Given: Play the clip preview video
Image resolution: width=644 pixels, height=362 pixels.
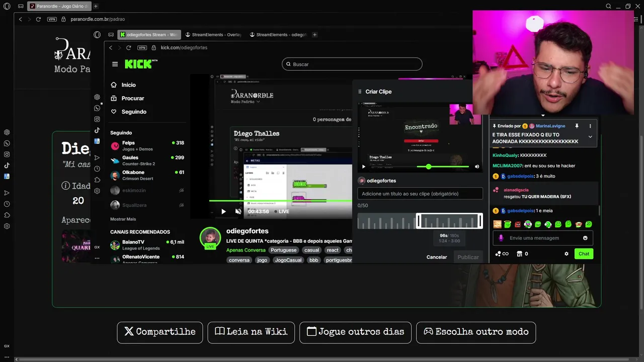Looking at the screenshot, I should coord(364,166).
